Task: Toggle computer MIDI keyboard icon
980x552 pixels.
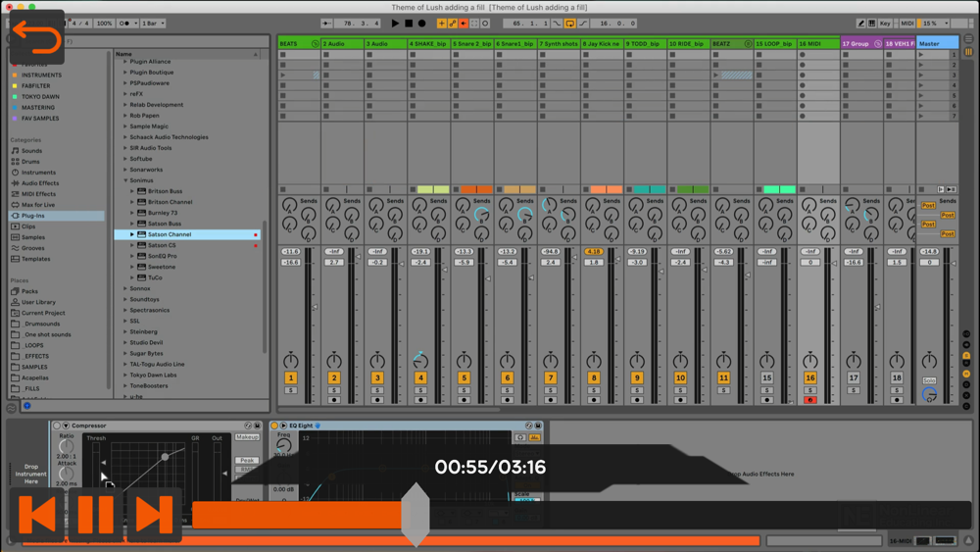Action: 872,24
